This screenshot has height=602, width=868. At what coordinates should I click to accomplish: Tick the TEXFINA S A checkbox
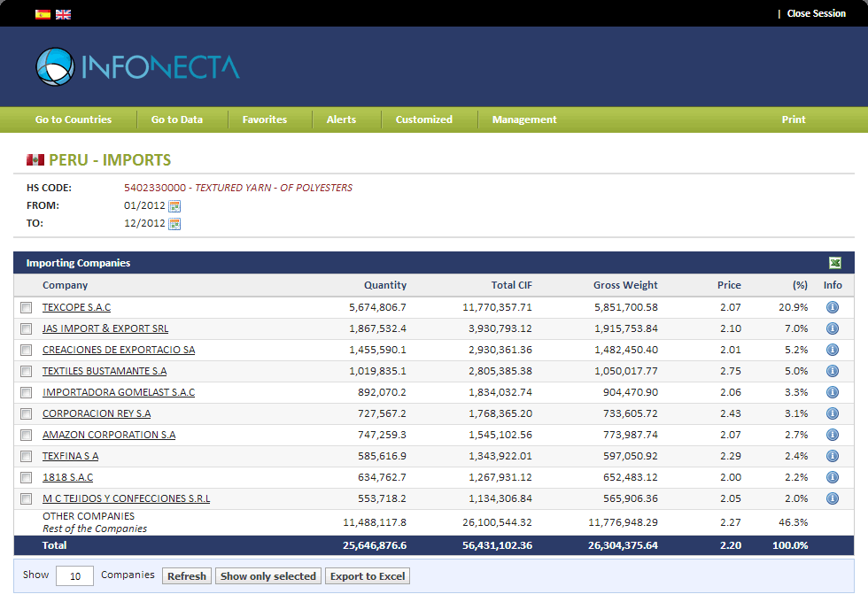pyautogui.click(x=26, y=457)
